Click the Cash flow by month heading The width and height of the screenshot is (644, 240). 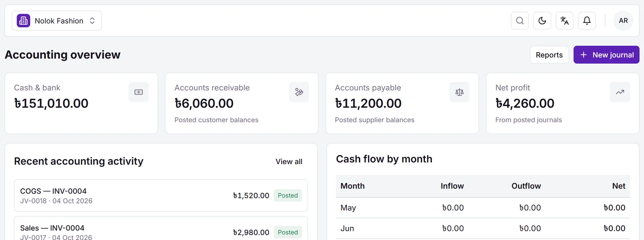pos(384,159)
